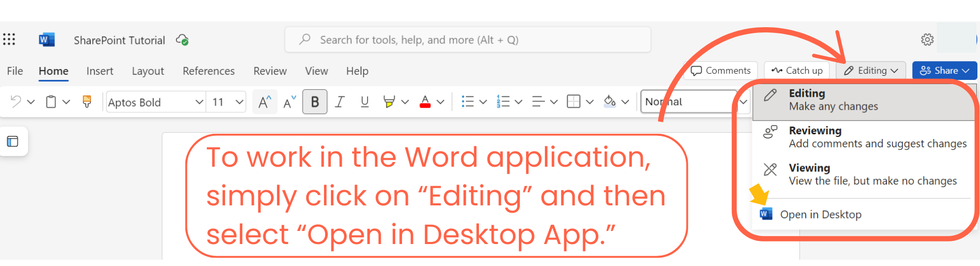Open the app launcher grid

point(9,40)
